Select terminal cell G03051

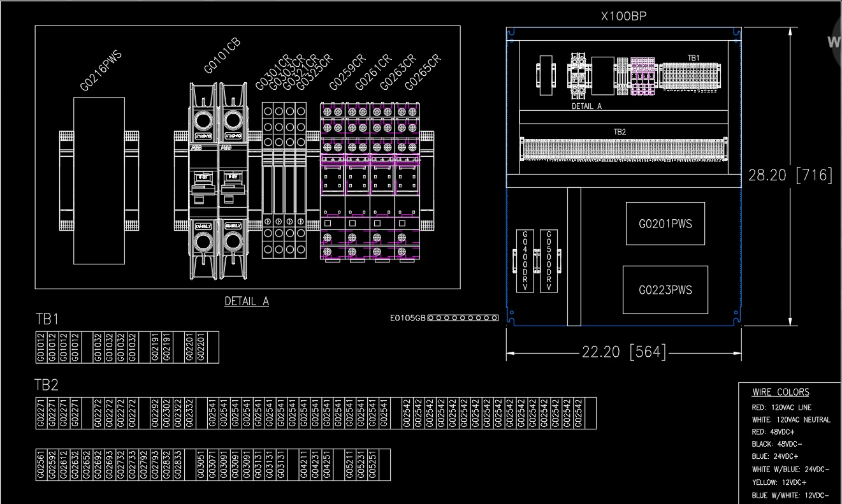(x=201, y=464)
